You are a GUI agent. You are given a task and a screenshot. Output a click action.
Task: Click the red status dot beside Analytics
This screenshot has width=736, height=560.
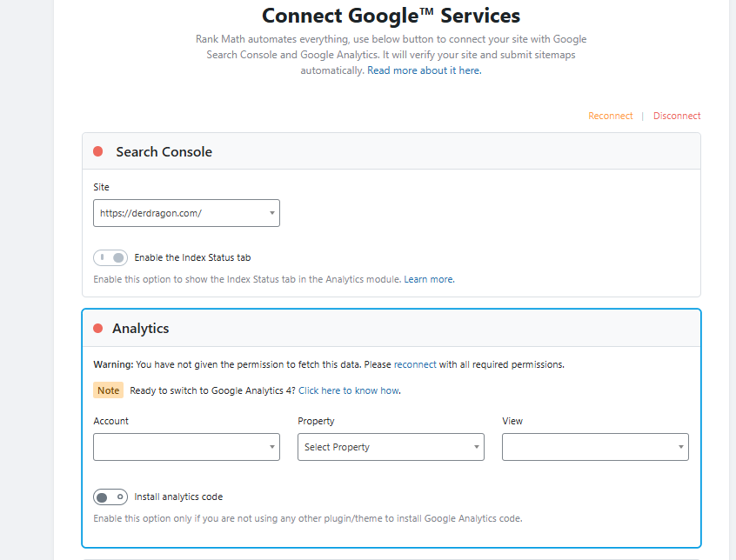97,328
